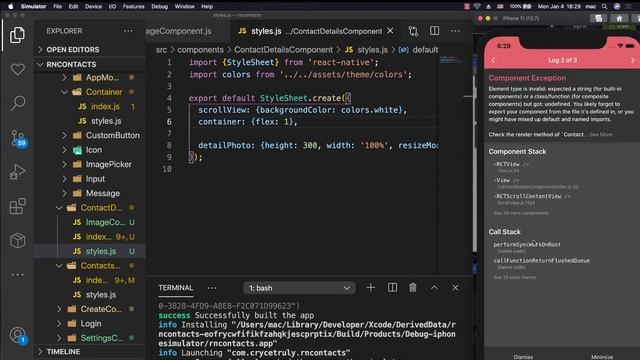Image resolution: width=640 pixels, height=360 pixels.
Task: Switch to the ageComponent.js editor tab
Action: click(178, 31)
